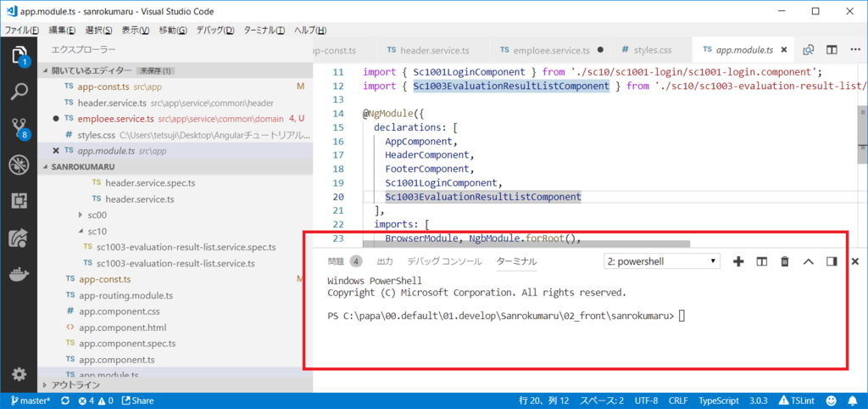Open sc1003-evaluation-result-list.service.ts file
The image size is (868, 409).
pos(175,263)
